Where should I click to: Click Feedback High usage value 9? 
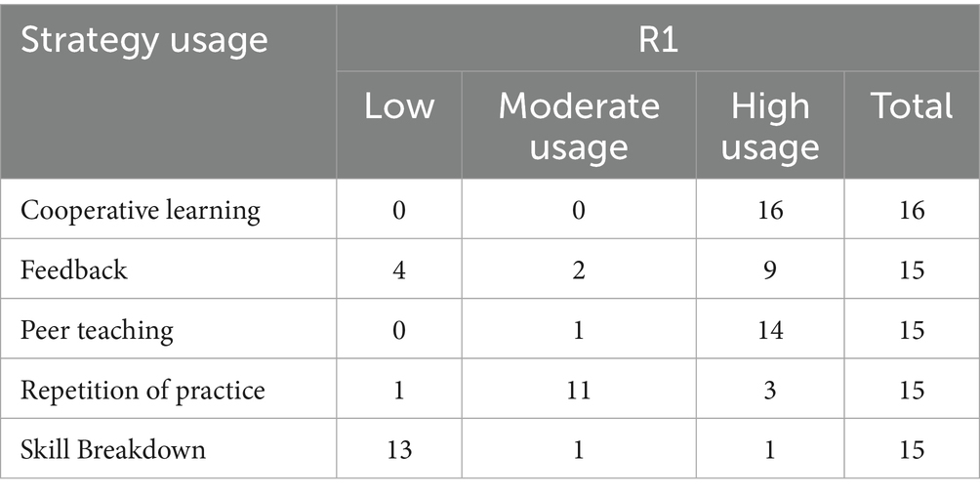click(x=770, y=269)
